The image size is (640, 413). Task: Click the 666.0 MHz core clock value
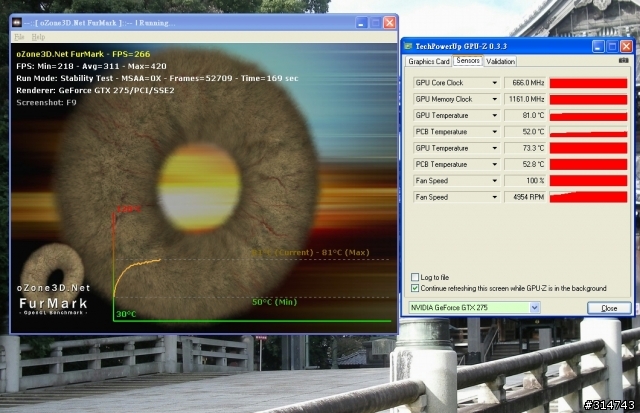tap(525, 83)
